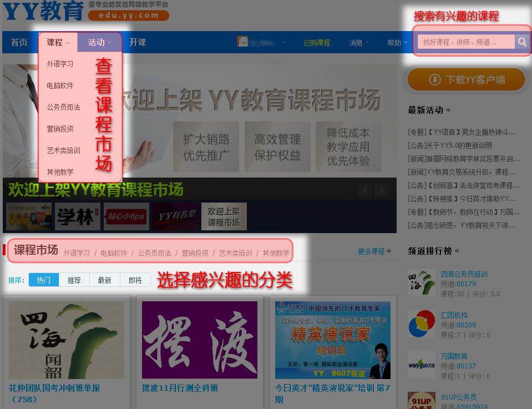Open 已购课程 link
Viewport: 532px width, 409px height.
(x=317, y=43)
